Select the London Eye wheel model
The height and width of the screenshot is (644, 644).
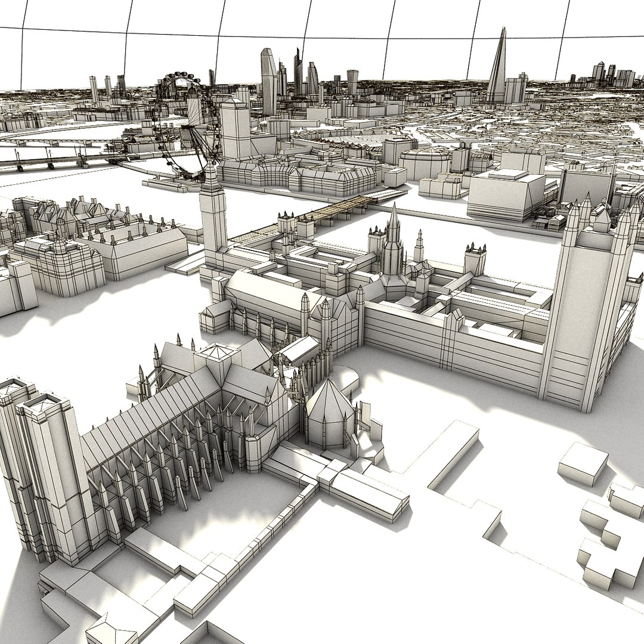point(188,126)
